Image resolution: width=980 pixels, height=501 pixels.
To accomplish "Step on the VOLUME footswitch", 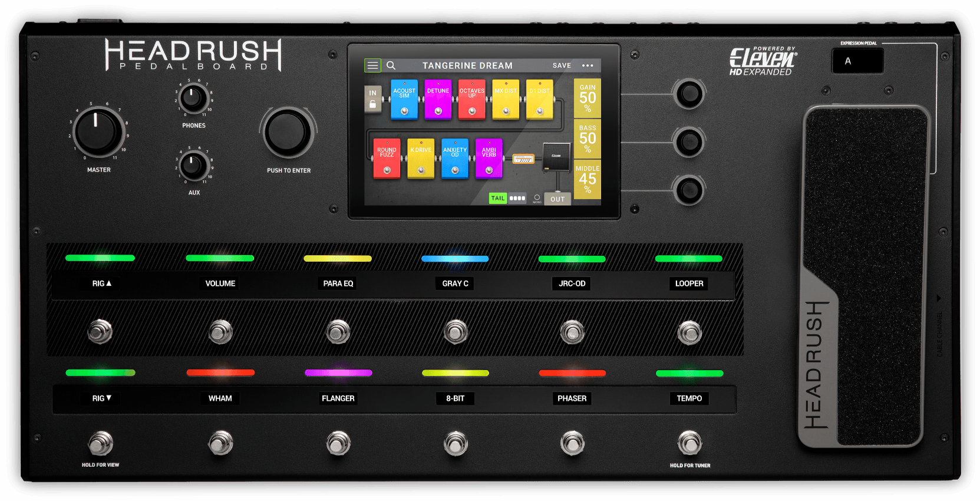I will [x=220, y=331].
